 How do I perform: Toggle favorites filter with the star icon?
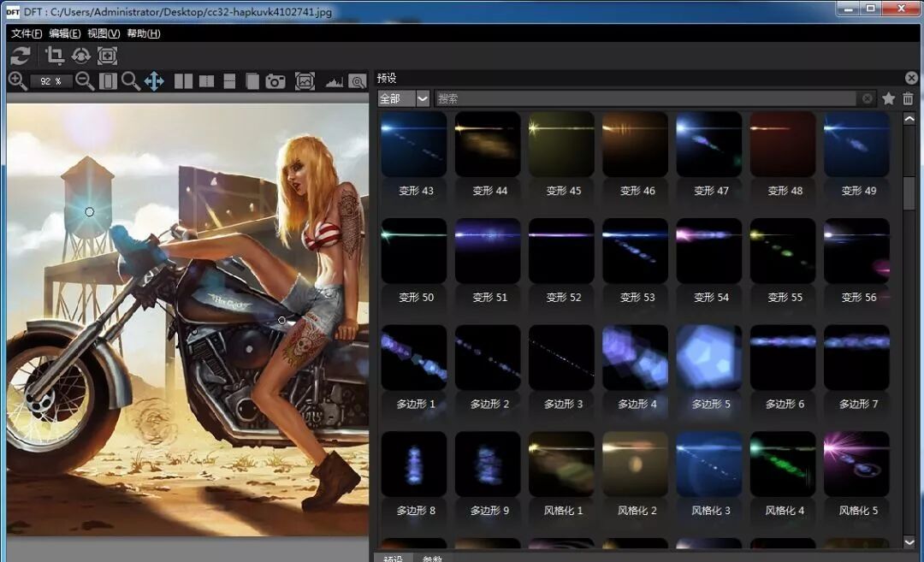point(889,98)
